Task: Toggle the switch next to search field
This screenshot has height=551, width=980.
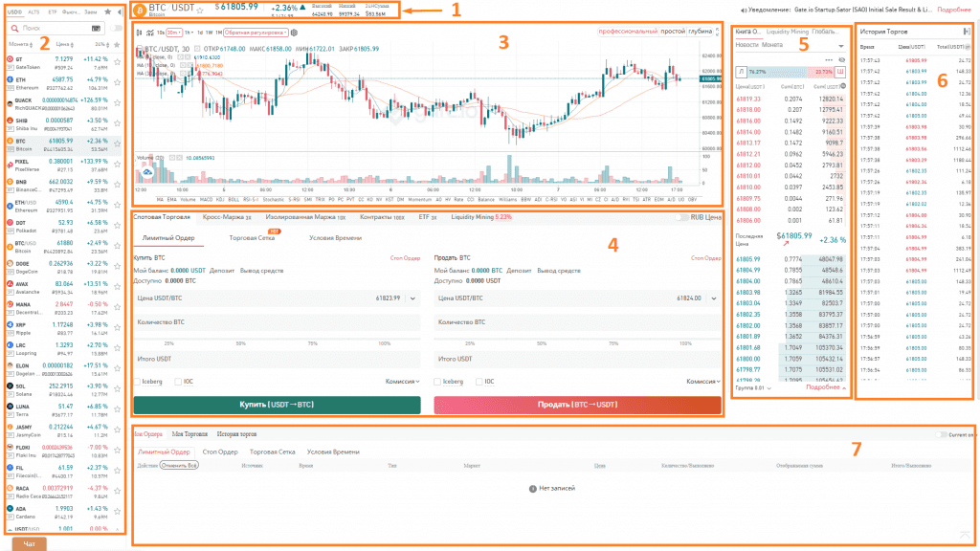Action: click(x=116, y=28)
